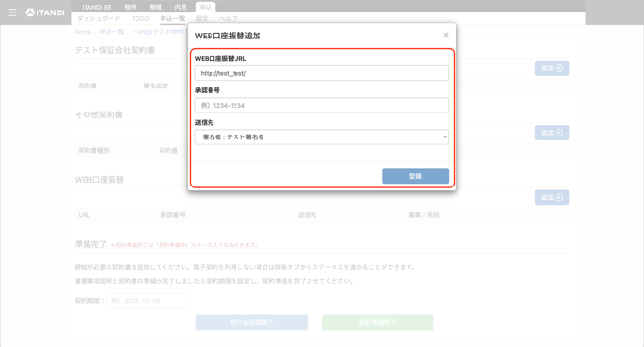Click the ITANDI logo

pos(45,12)
